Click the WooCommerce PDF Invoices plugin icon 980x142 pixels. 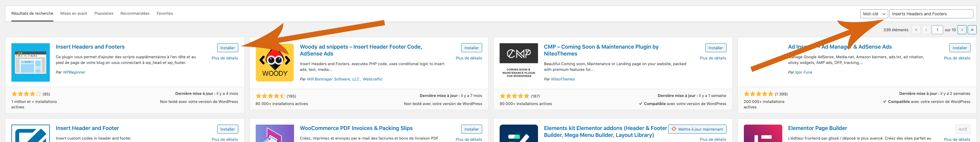tap(275, 133)
